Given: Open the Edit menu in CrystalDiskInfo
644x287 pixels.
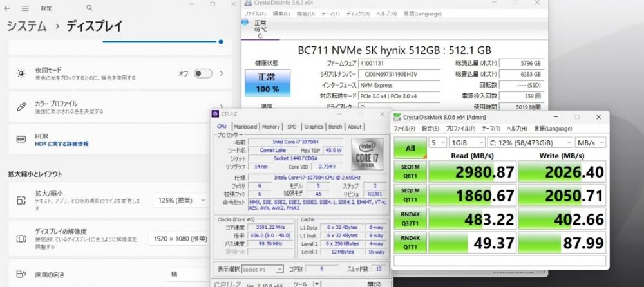Looking at the screenshot, I should pos(281,14).
